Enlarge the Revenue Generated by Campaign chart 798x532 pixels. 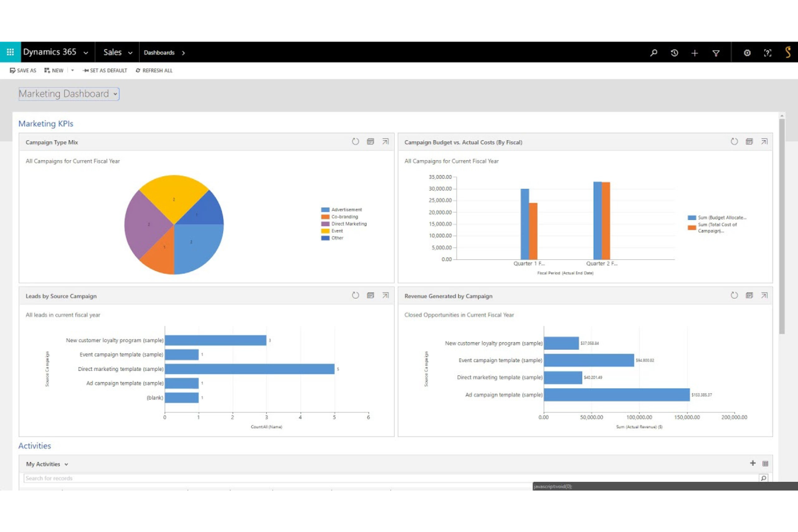coord(764,295)
